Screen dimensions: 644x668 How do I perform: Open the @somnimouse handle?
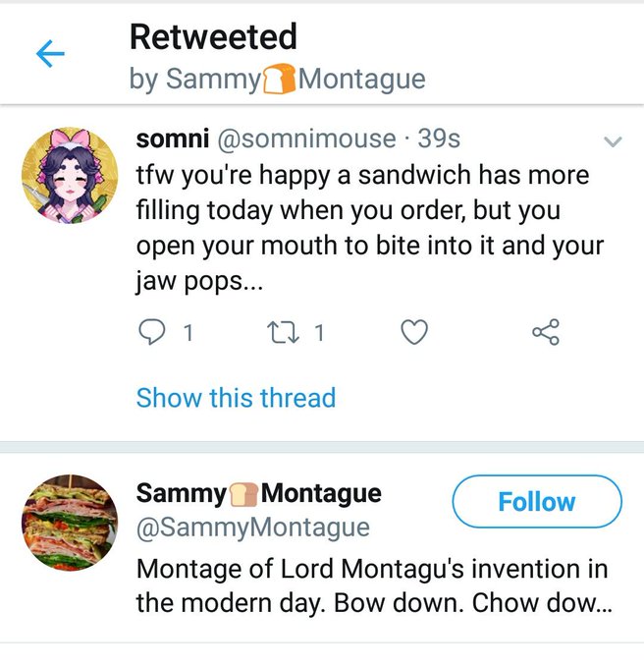coord(306,139)
